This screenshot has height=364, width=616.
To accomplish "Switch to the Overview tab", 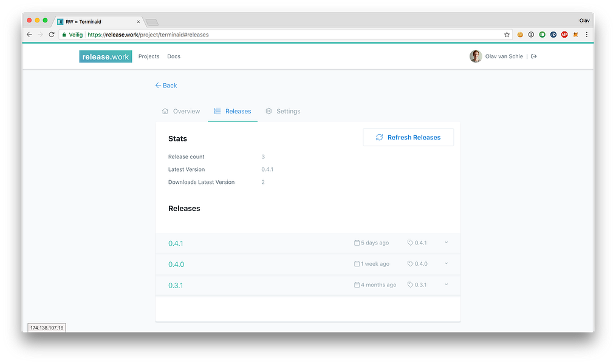I will click(x=180, y=111).
